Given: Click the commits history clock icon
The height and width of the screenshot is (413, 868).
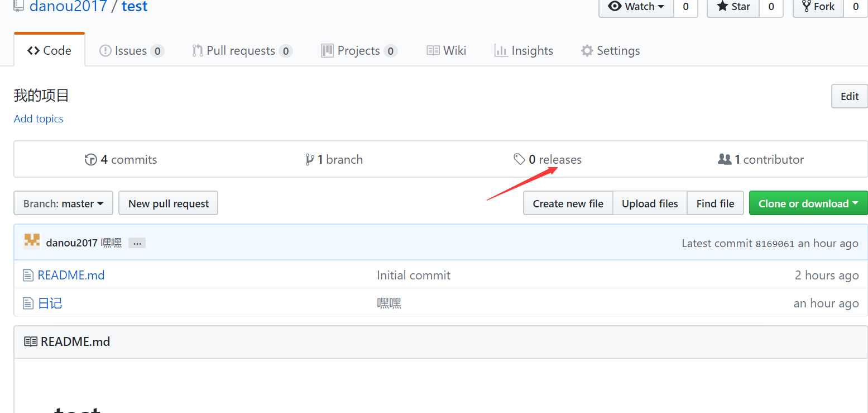Looking at the screenshot, I should (90, 160).
